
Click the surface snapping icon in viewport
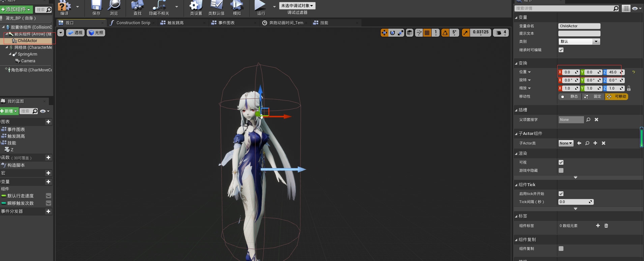pyautogui.click(x=419, y=33)
